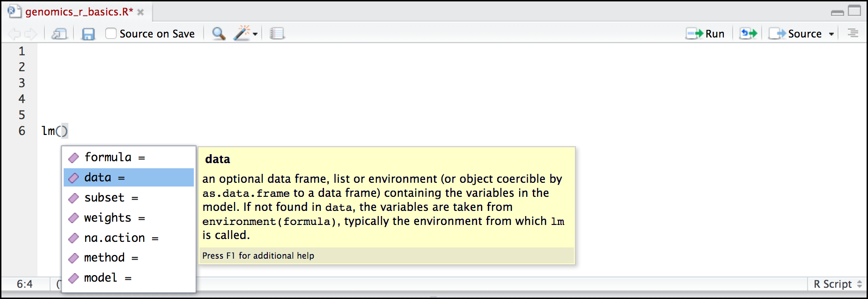Run the current line of code
Viewport: 868px width, 299px height.
(x=706, y=33)
